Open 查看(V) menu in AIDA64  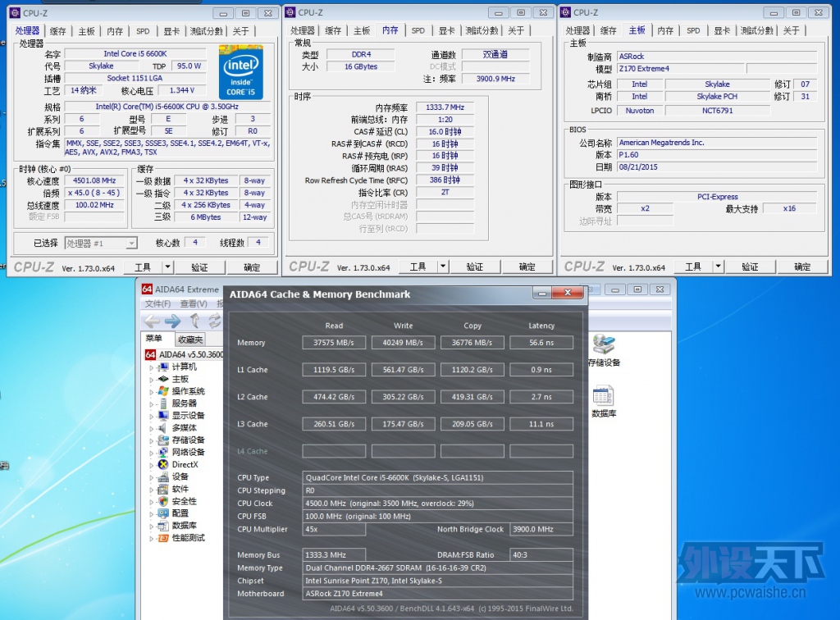[x=194, y=303]
